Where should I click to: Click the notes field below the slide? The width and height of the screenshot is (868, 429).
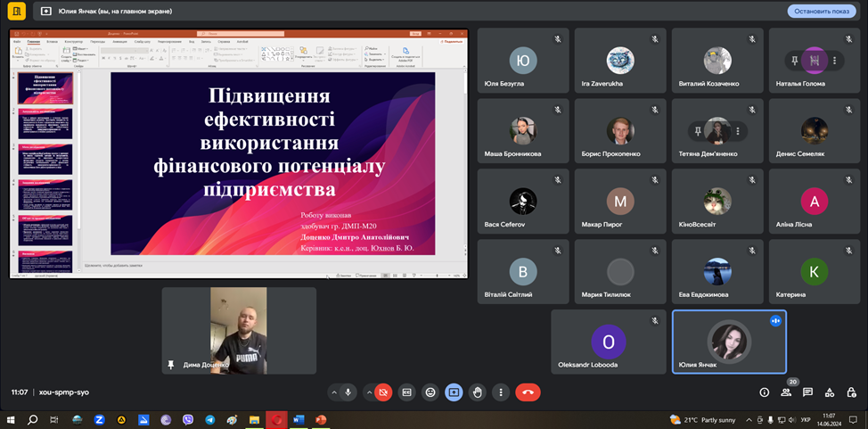(274, 266)
